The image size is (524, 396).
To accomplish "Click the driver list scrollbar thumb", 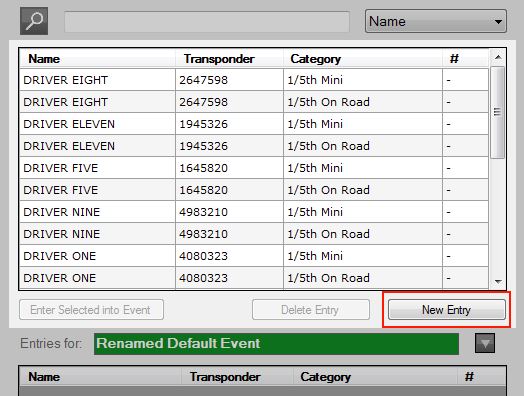I will (x=498, y=112).
